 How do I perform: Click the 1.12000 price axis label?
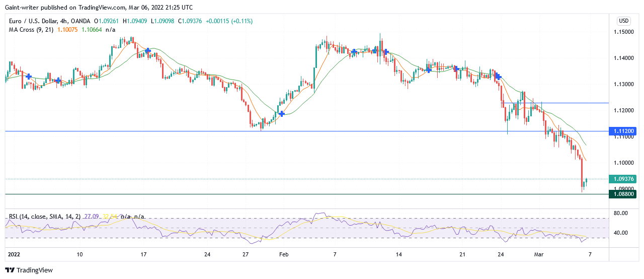[x=623, y=110]
